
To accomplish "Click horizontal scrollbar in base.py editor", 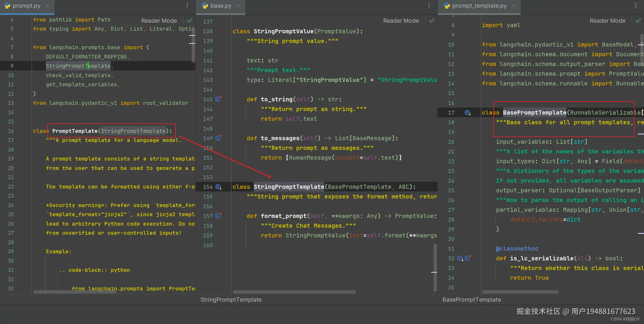I will [294, 292].
